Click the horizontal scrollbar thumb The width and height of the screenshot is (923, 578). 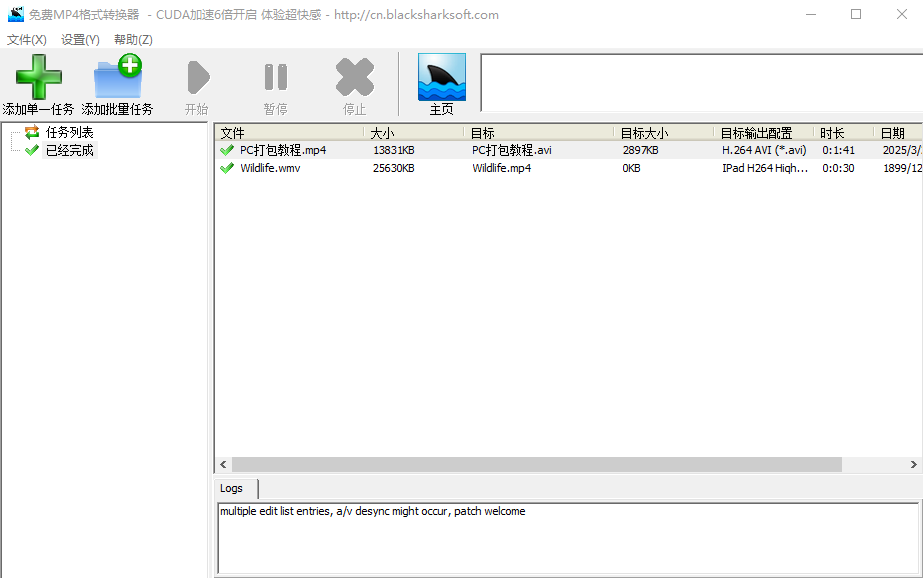pos(537,464)
